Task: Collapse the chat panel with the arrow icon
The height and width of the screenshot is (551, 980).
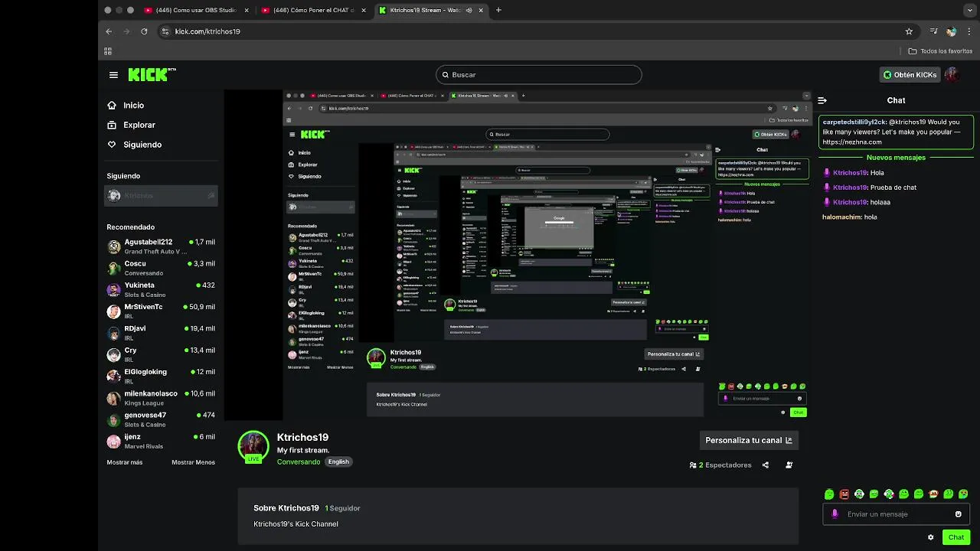Action: [x=822, y=100]
